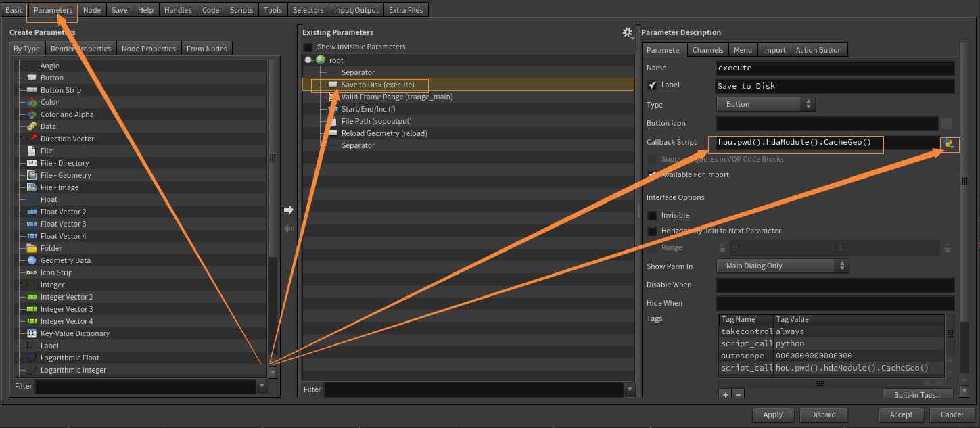980x428 pixels.
Task: Select Color and Alpha parameter type
Action: [x=67, y=114]
